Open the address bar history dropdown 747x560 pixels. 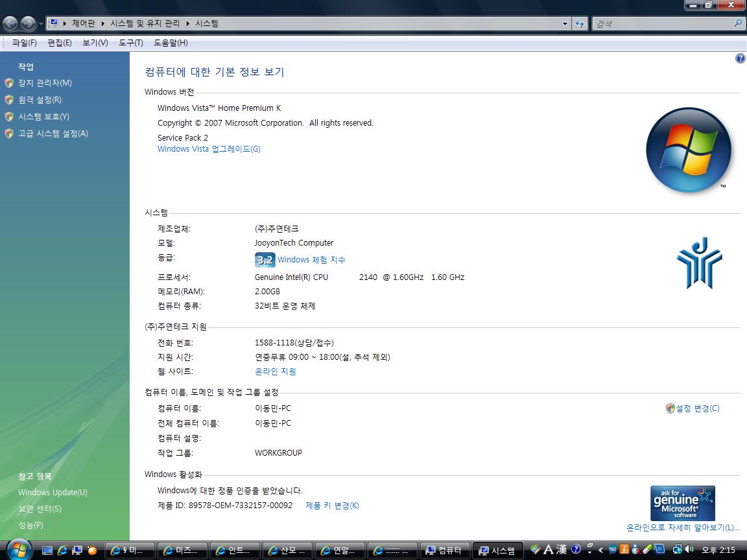565,23
